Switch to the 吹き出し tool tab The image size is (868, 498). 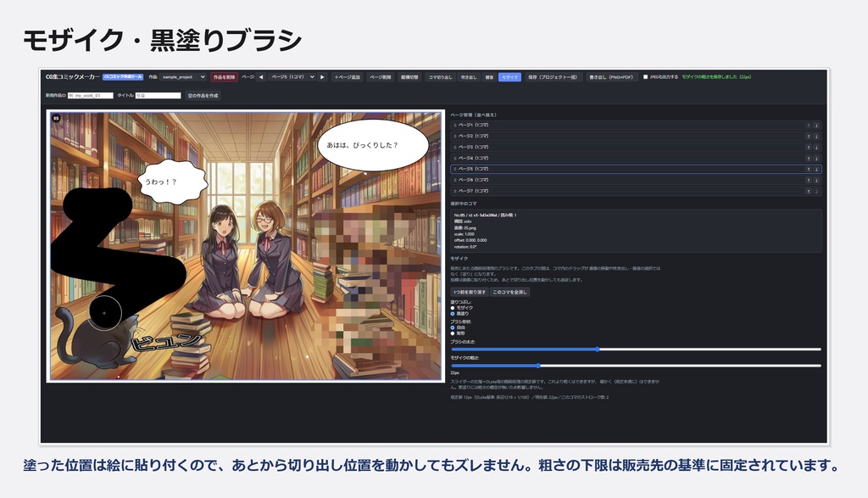(x=469, y=77)
